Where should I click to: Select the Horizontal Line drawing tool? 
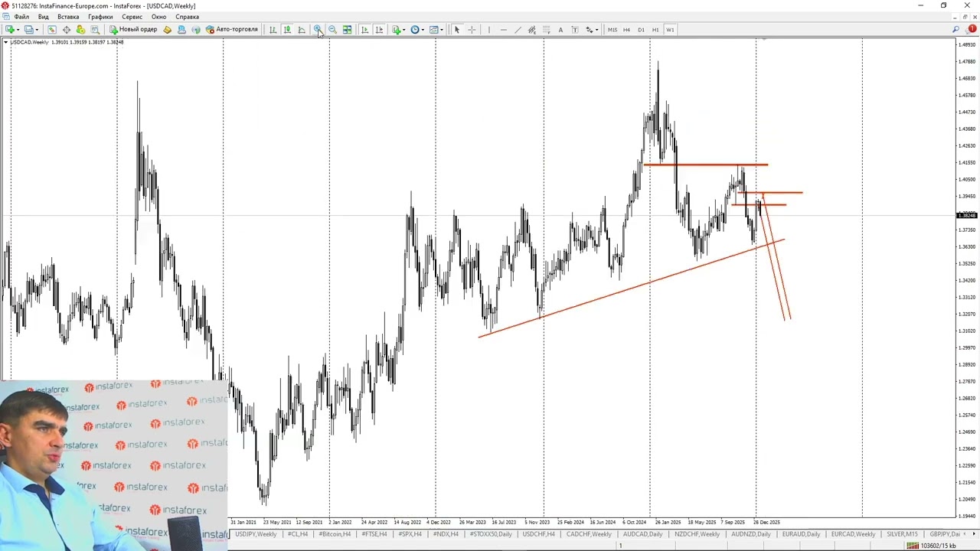tap(503, 30)
